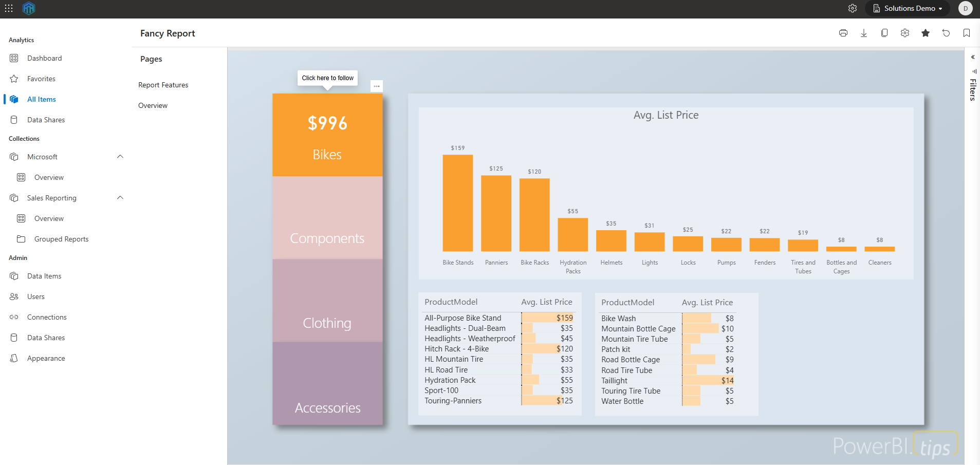980x465 pixels.
Task: Copy the report link
Action: (884, 33)
